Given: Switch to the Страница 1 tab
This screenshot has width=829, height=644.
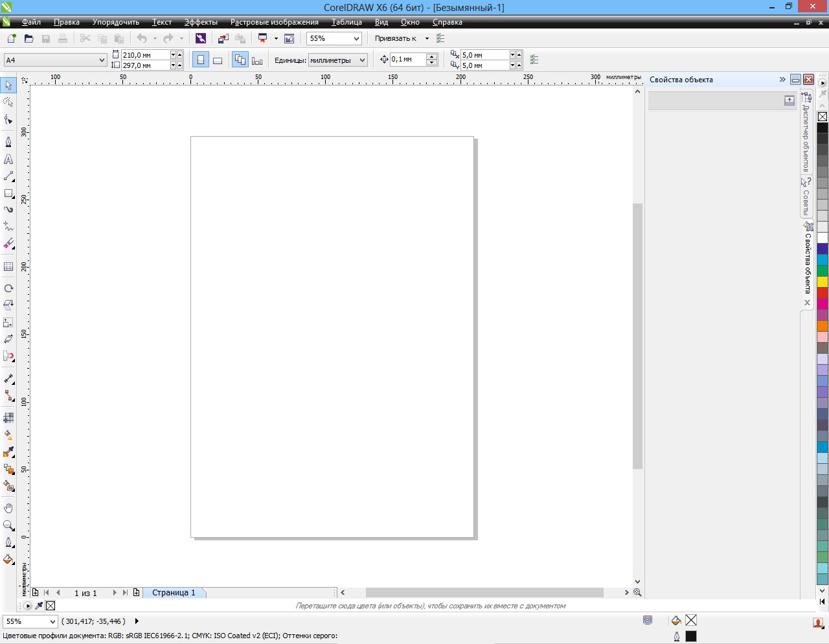Looking at the screenshot, I should (x=173, y=593).
